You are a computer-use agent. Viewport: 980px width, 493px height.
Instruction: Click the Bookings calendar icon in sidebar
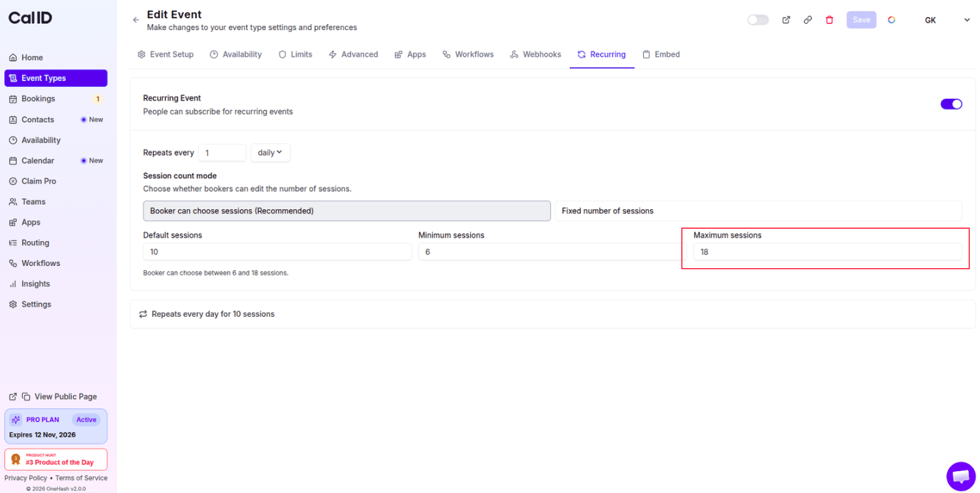[x=13, y=99]
